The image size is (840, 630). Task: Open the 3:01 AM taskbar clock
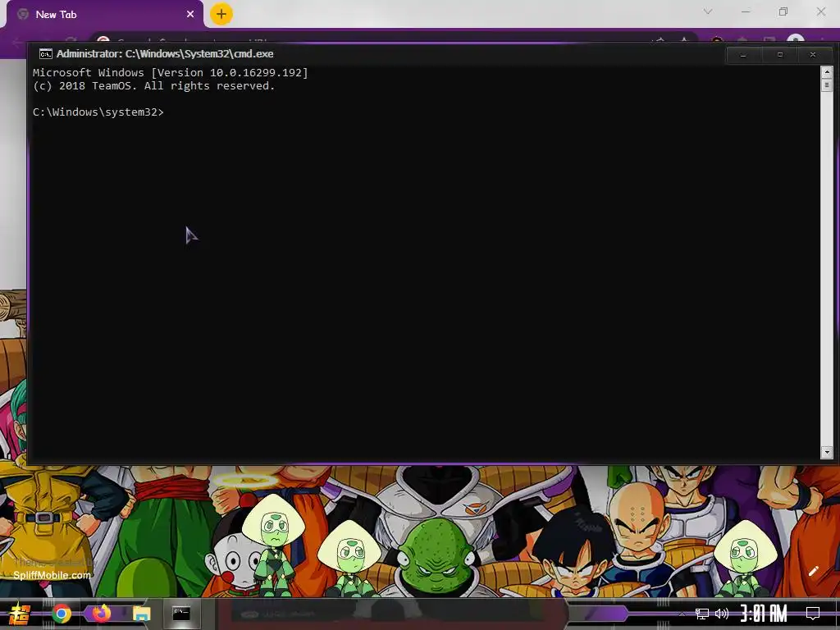[764, 614]
